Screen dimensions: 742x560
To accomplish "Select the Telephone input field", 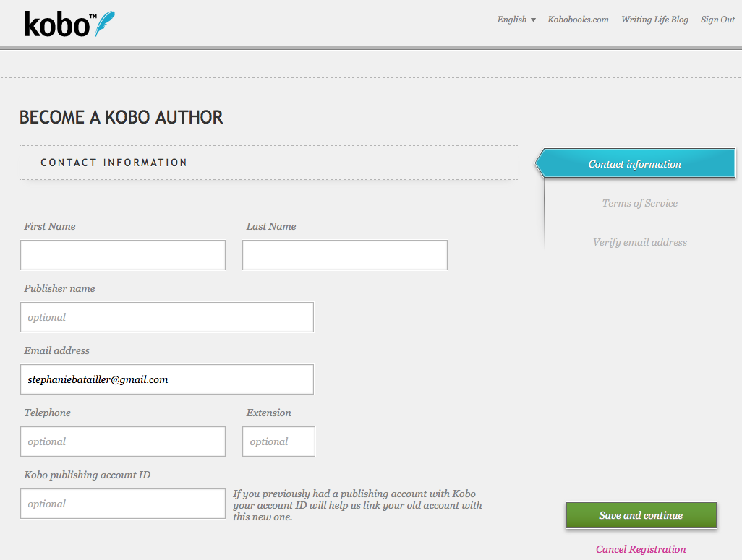I will (123, 441).
